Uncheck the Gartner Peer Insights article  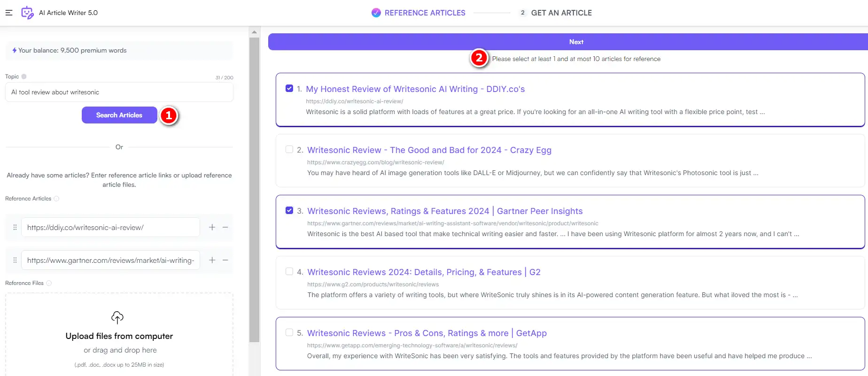(289, 210)
